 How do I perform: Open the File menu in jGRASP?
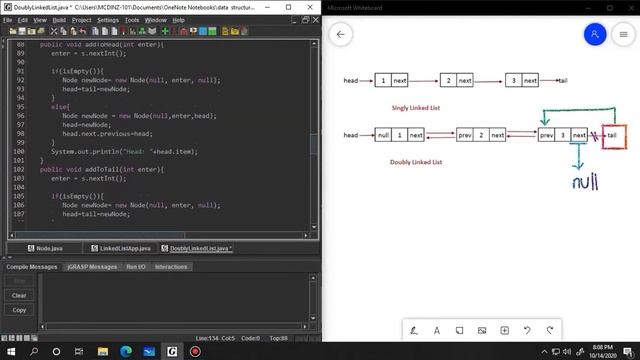7,20
